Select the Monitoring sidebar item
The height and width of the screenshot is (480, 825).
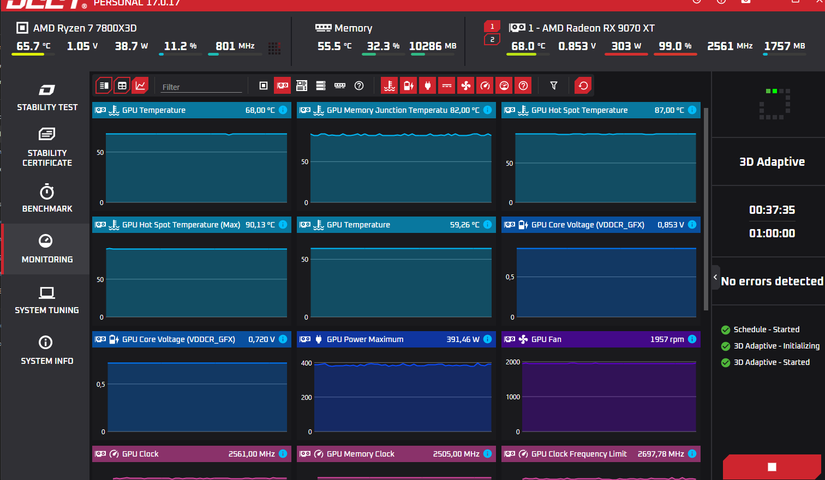[x=47, y=249]
